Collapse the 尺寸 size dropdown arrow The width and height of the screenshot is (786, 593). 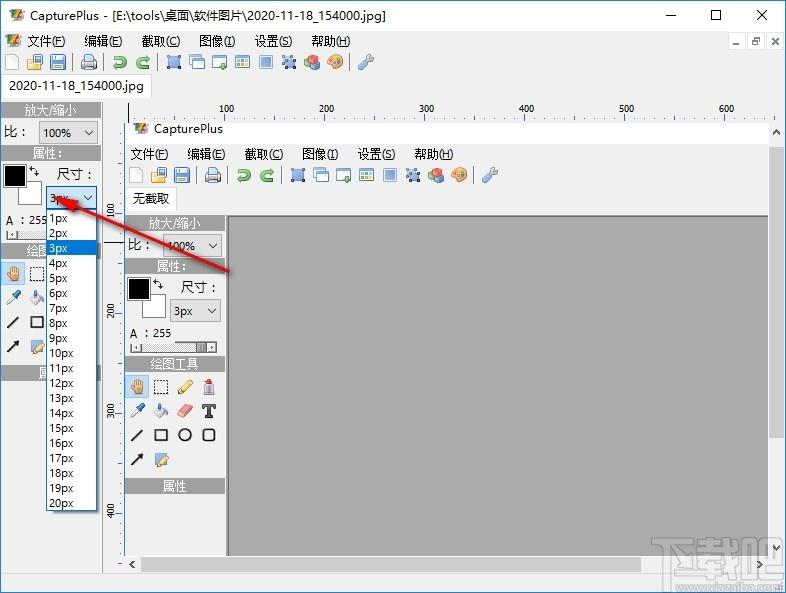pyautogui.click(x=88, y=197)
